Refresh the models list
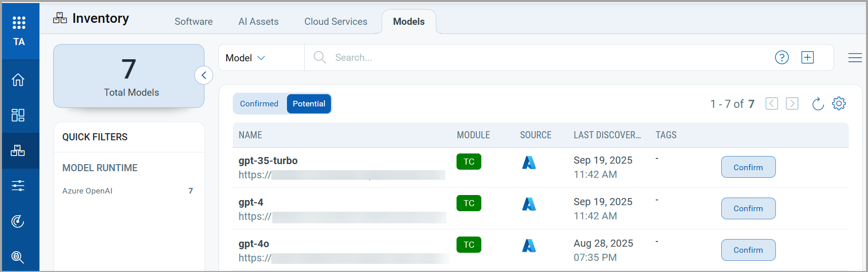 (x=817, y=104)
